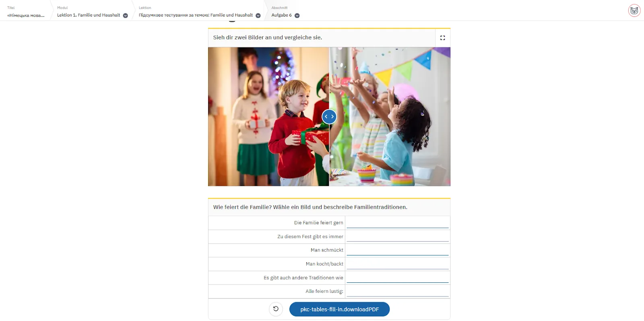Select the Christmas gift picture on the left
The width and height of the screenshot is (644, 321).
click(x=268, y=117)
